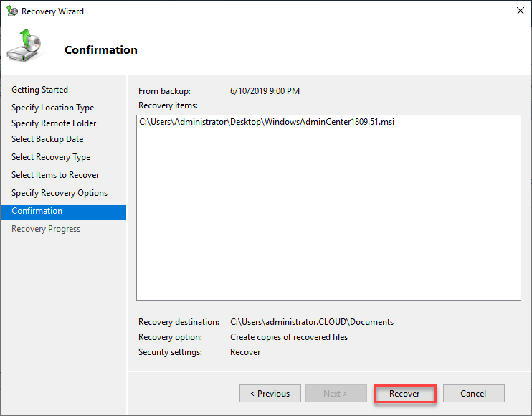Click the From backup date value
The image size is (532, 416).
(x=265, y=91)
